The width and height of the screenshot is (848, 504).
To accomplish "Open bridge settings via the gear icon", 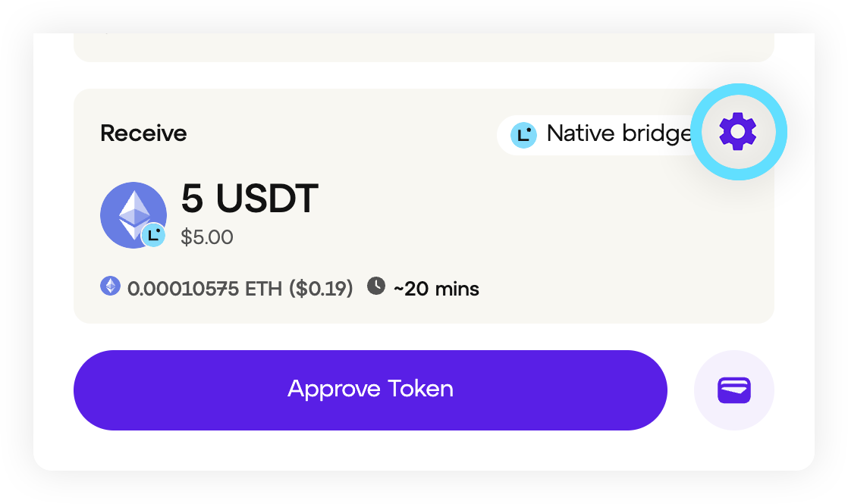I will (738, 133).
